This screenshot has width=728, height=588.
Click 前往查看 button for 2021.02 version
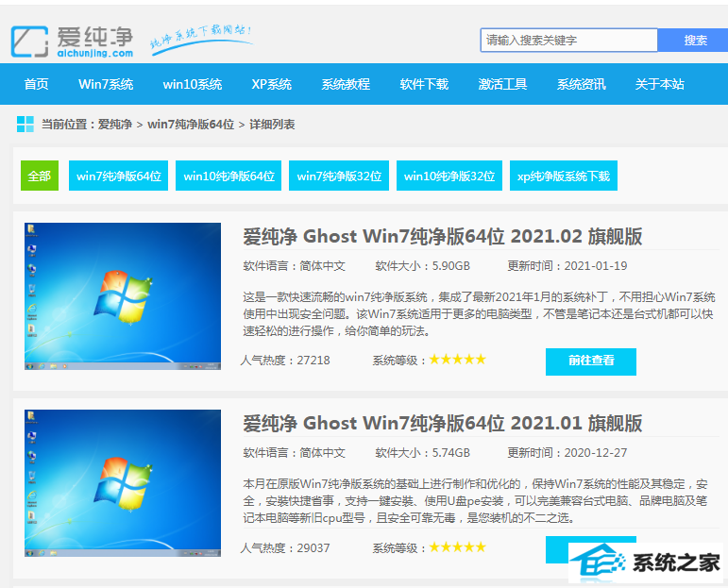(x=591, y=361)
